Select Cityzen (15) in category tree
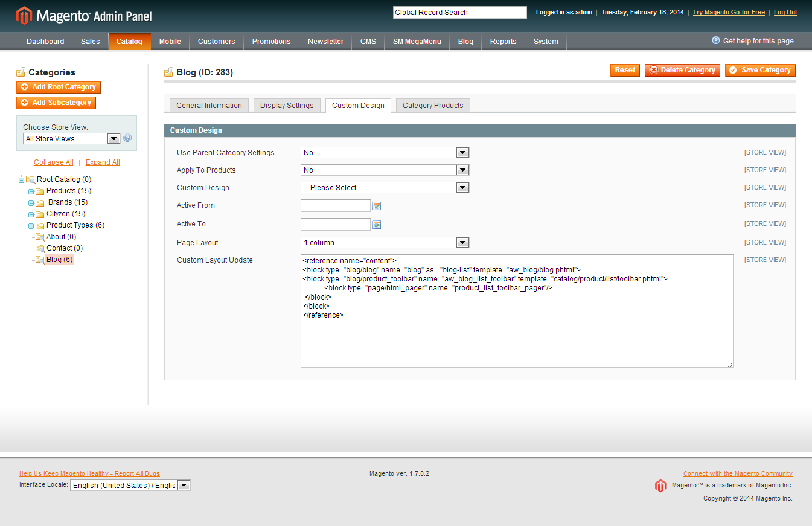The height and width of the screenshot is (526, 812). [66, 214]
